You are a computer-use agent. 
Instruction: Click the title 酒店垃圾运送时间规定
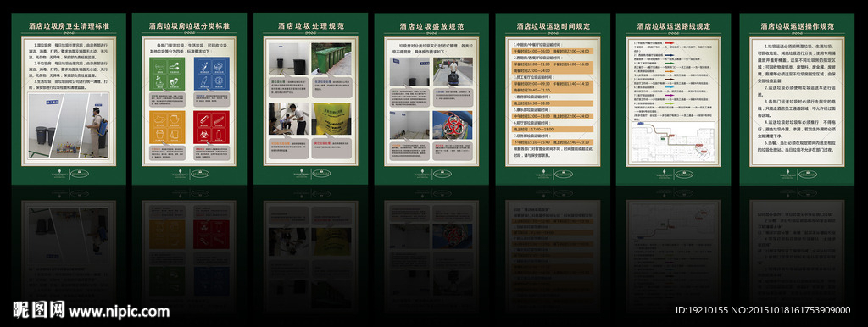coord(554,26)
